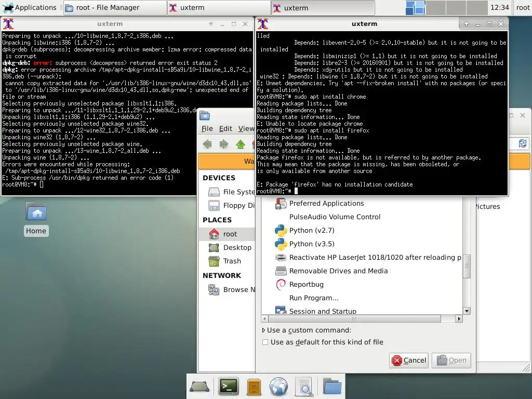
Task: Click the Open button in the dialog
Action: click(451, 361)
